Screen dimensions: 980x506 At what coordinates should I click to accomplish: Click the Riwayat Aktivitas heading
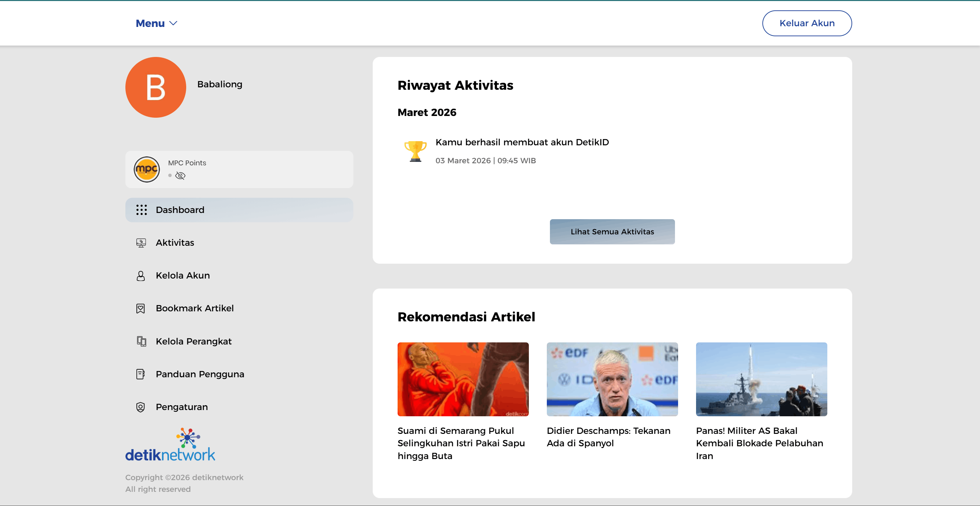point(455,85)
